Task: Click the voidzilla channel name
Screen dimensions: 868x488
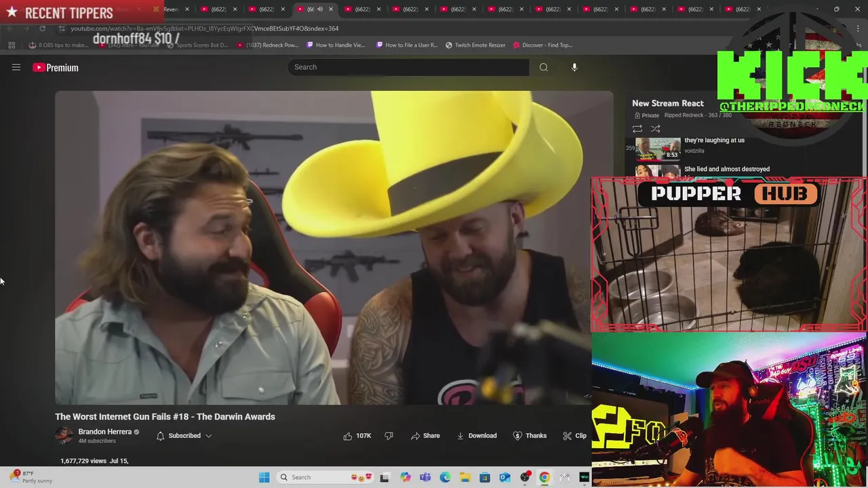Action: tap(694, 151)
